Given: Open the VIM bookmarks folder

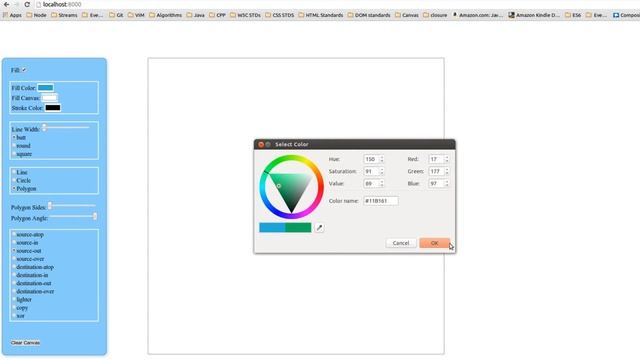Looking at the screenshot, I should tap(136, 15).
